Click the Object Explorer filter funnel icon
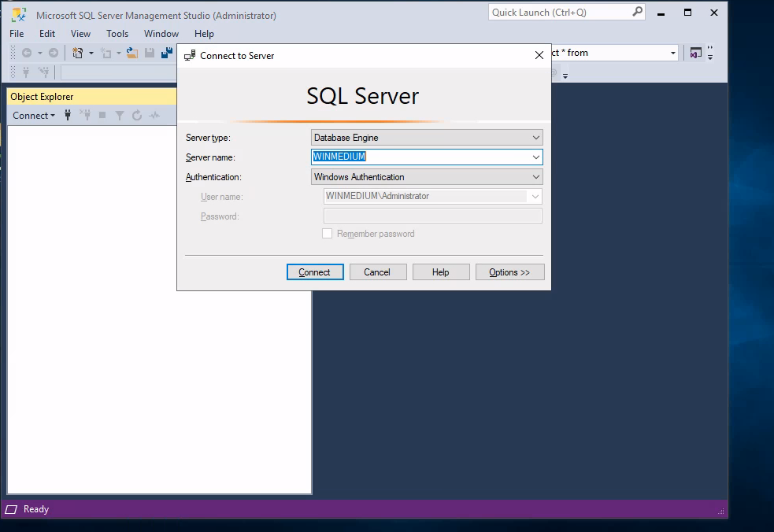The image size is (774, 532). (120, 116)
